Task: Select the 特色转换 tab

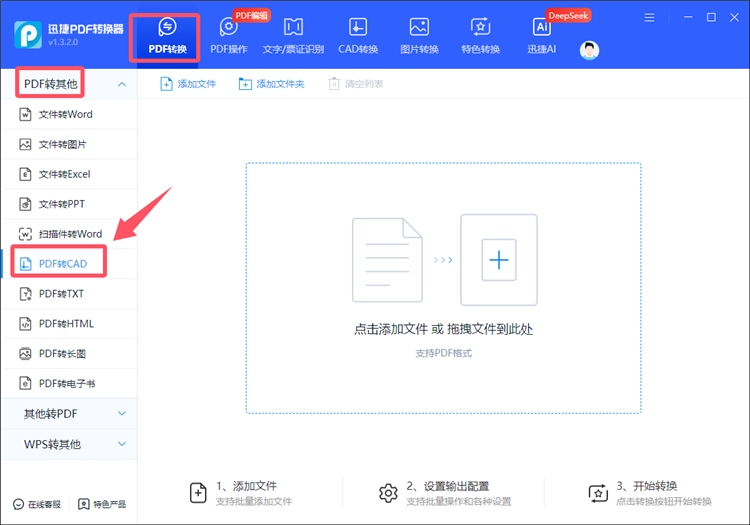Action: (x=480, y=37)
